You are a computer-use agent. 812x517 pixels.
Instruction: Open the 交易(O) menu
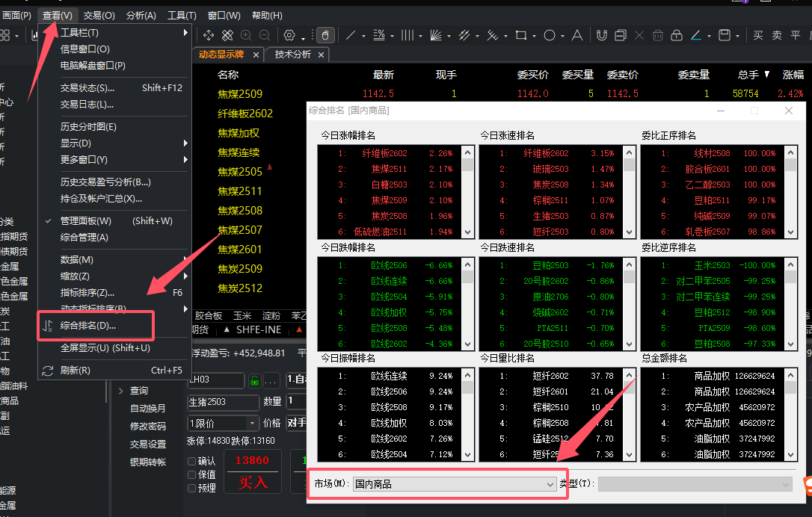[x=99, y=16]
